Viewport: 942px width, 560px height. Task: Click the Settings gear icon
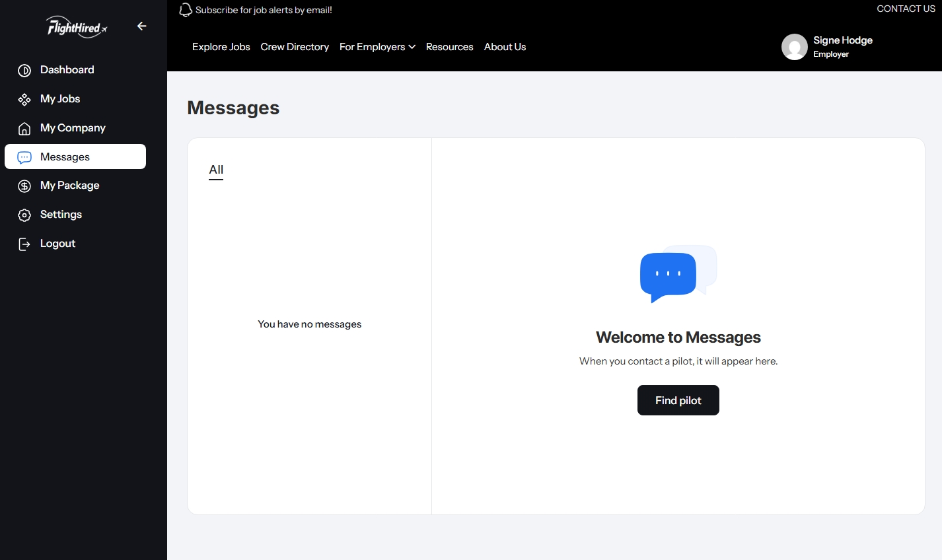click(24, 215)
